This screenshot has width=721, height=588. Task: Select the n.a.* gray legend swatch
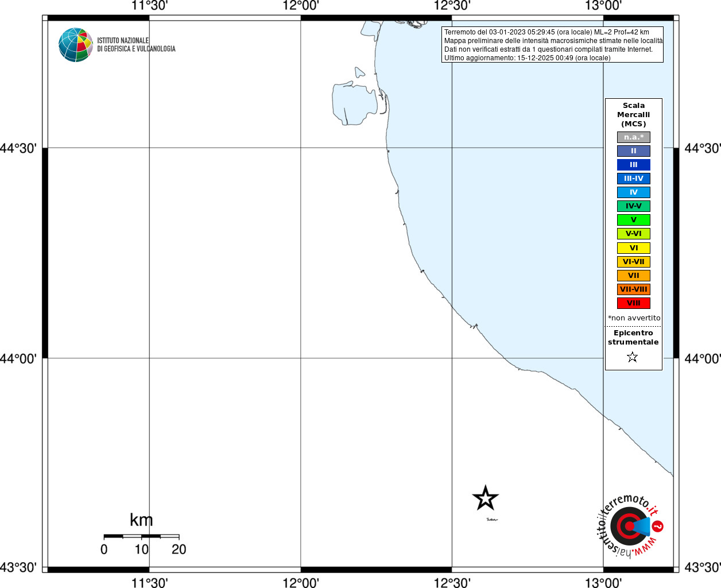point(634,137)
